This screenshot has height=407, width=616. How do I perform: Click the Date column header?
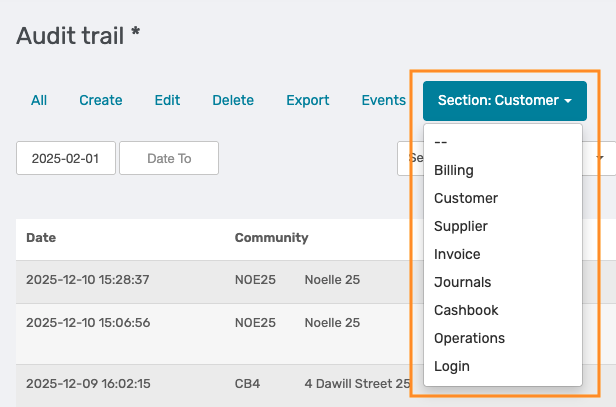click(x=41, y=238)
